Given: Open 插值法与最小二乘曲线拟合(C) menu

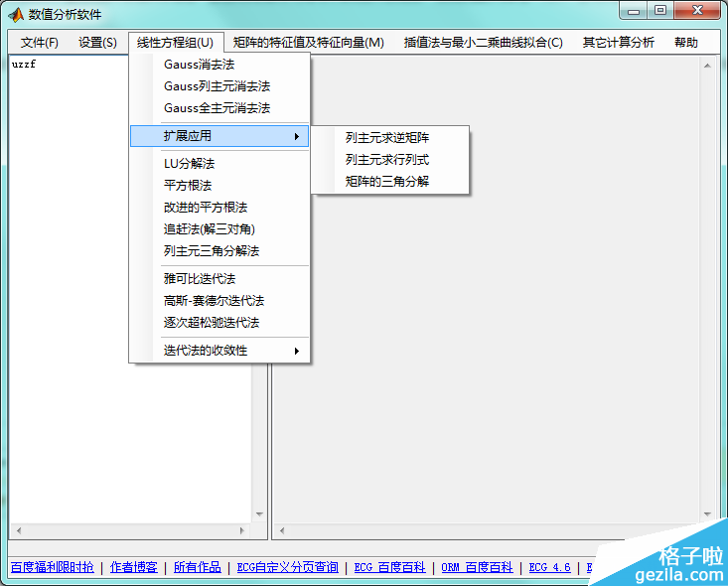Looking at the screenshot, I should [483, 43].
